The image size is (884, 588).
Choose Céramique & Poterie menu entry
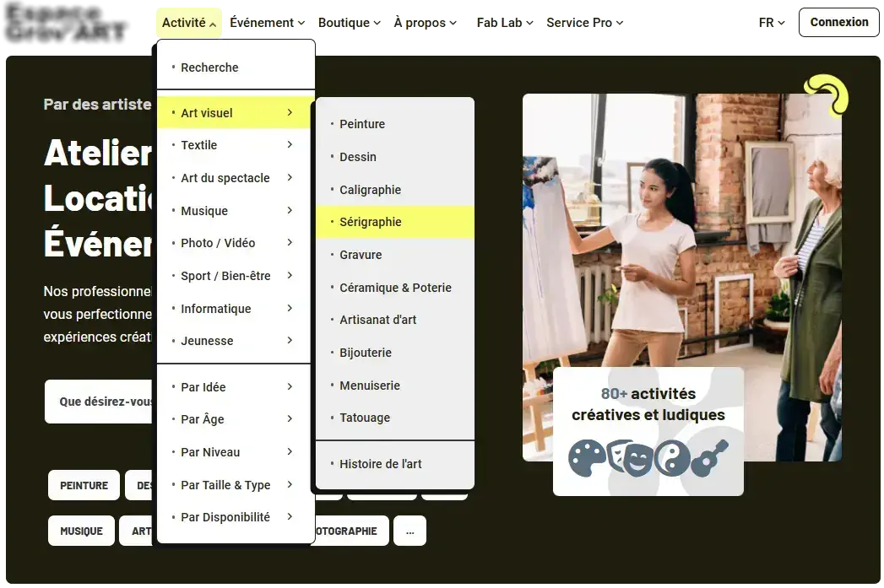(x=394, y=288)
